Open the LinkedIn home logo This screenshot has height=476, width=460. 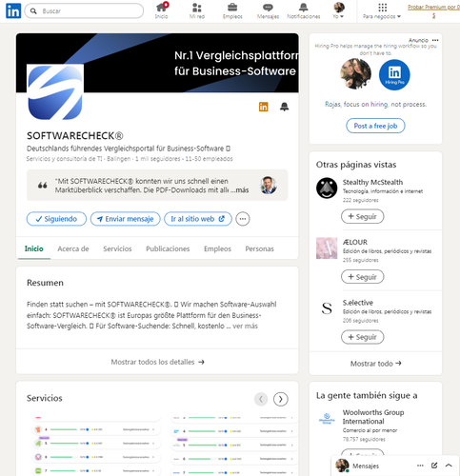click(13, 10)
